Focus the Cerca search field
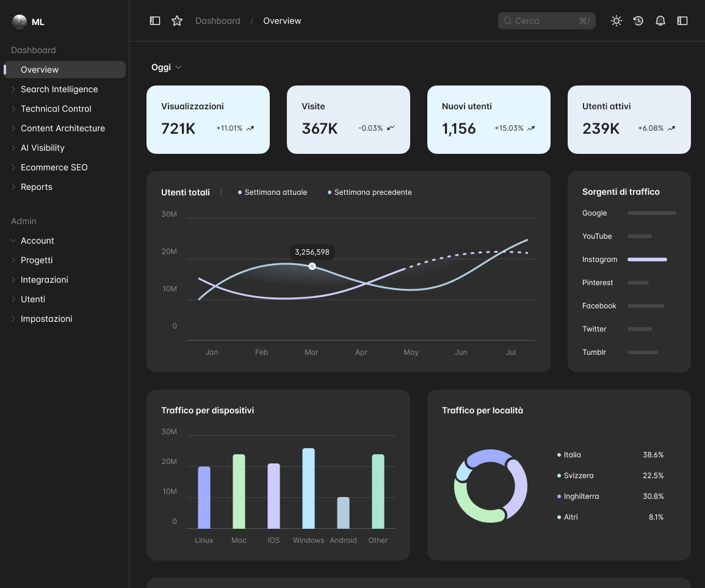705x588 pixels. click(x=547, y=21)
